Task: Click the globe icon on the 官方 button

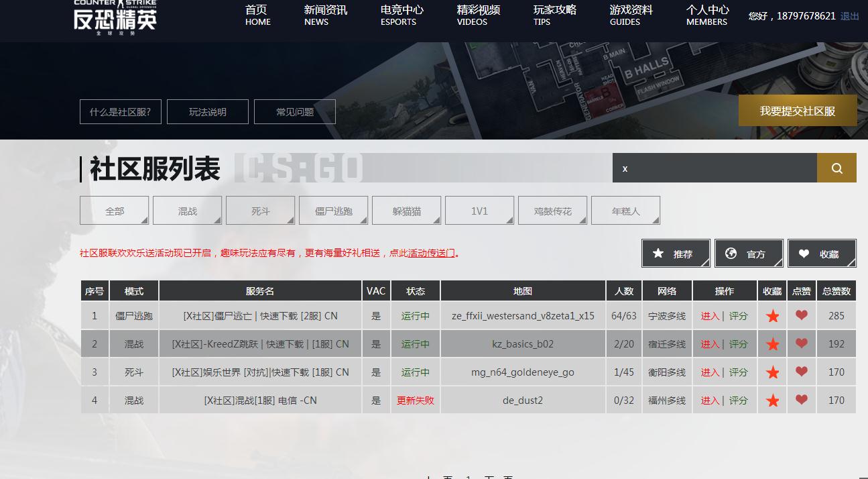Action: tap(731, 254)
